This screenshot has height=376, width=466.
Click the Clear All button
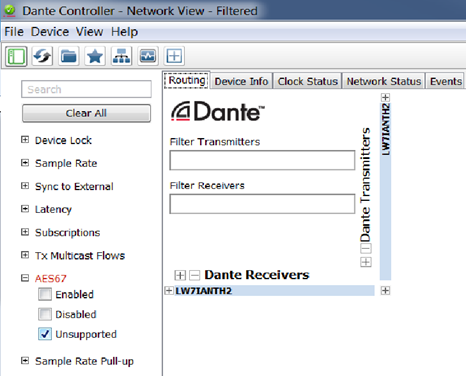(x=86, y=113)
